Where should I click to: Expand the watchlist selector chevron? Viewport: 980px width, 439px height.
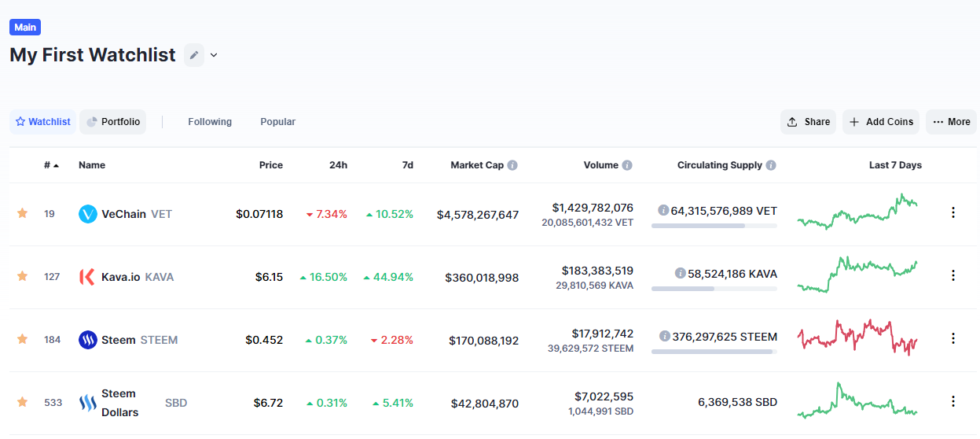[x=214, y=55]
